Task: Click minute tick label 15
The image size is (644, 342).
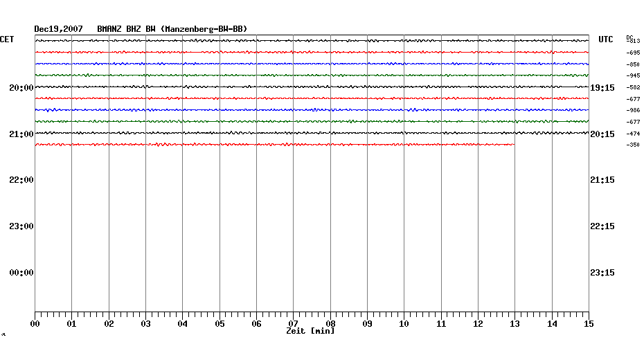Action: pos(589,324)
